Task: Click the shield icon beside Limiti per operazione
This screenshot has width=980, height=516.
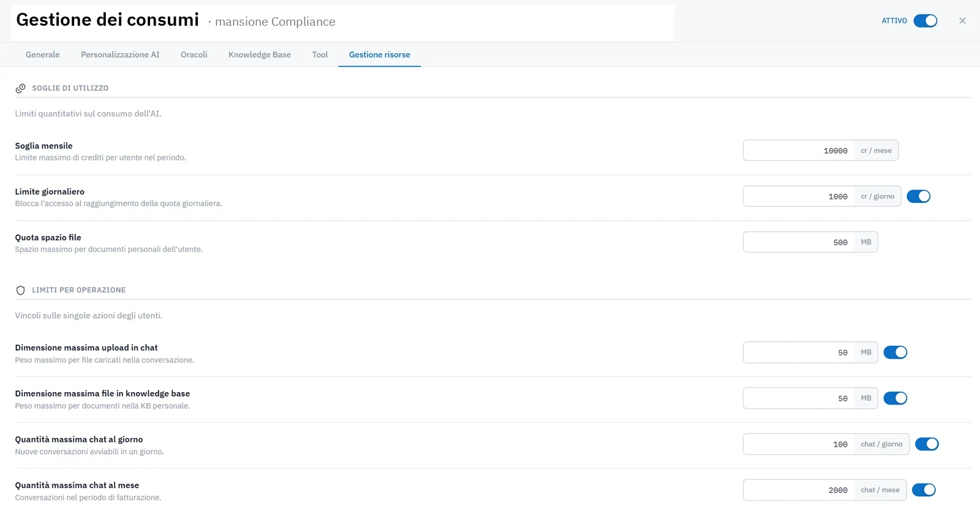Action: pyautogui.click(x=20, y=290)
